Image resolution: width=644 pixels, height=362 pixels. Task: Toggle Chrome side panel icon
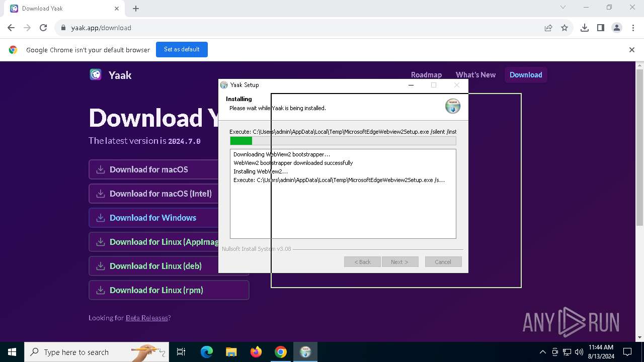coord(601,28)
